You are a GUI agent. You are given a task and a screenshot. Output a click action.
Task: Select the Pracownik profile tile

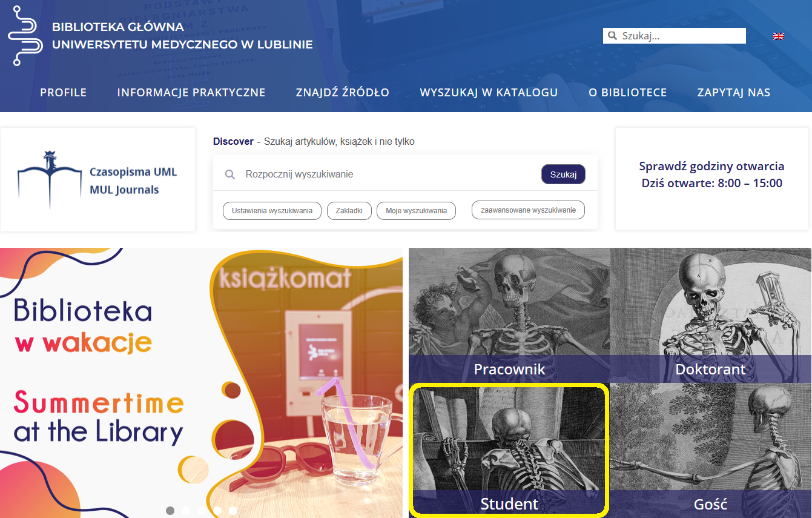click(509, 315)
